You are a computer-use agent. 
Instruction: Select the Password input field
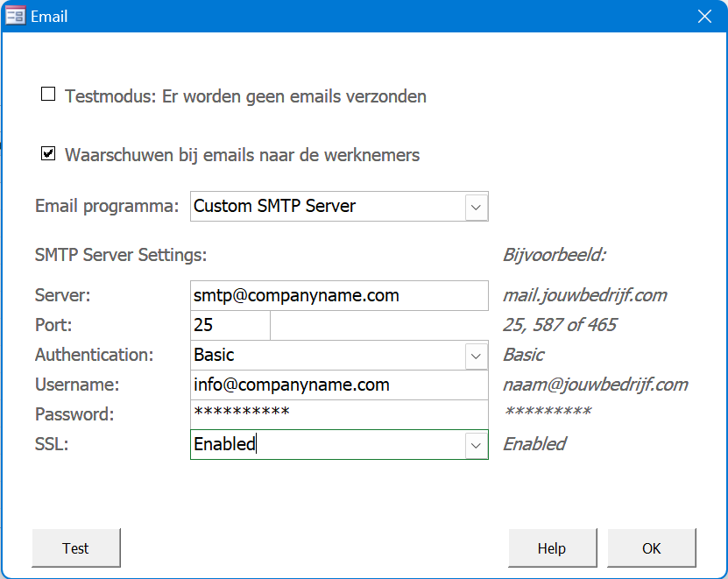338,413
